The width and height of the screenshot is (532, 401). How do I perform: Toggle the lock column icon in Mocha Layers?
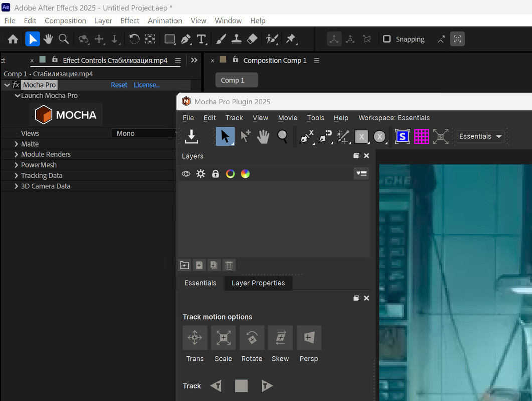(216, 174)
